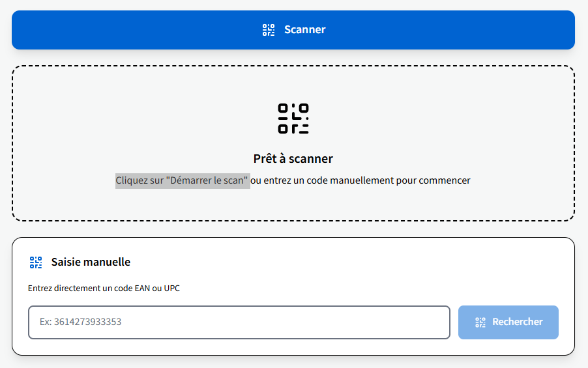The image size is (588, 368).
Task: Select the "Saisie manuelle" heading
Action: [x=91, y=262]
